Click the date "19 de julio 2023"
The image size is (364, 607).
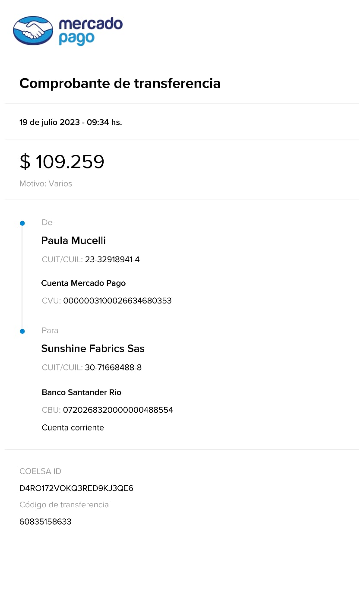pos(50,122)
